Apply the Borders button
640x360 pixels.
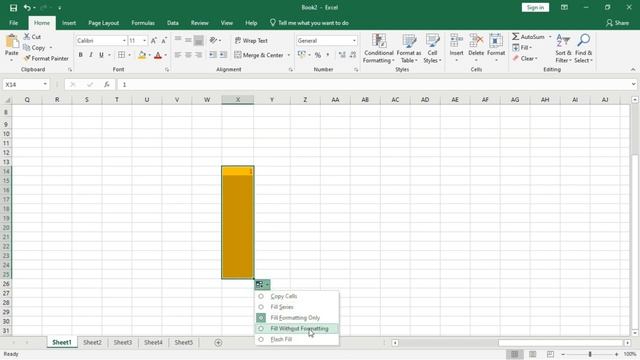(x=121, y=55)
